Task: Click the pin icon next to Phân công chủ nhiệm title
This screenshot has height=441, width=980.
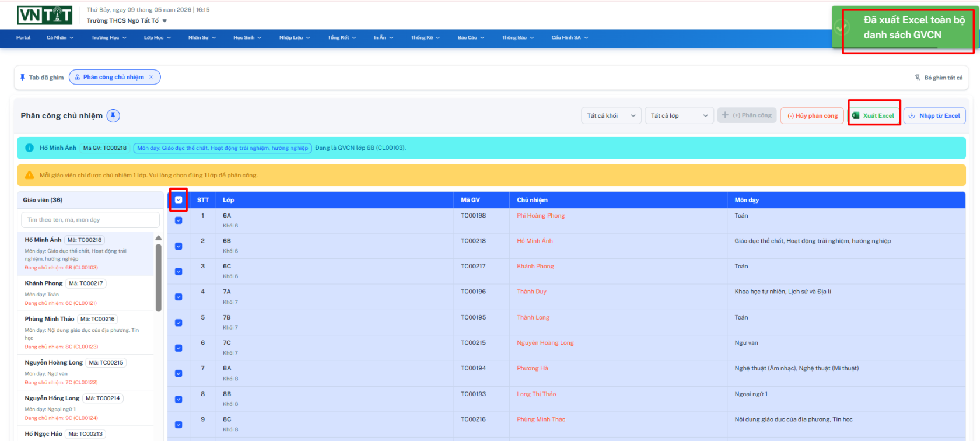Action: tap(113, 116)
